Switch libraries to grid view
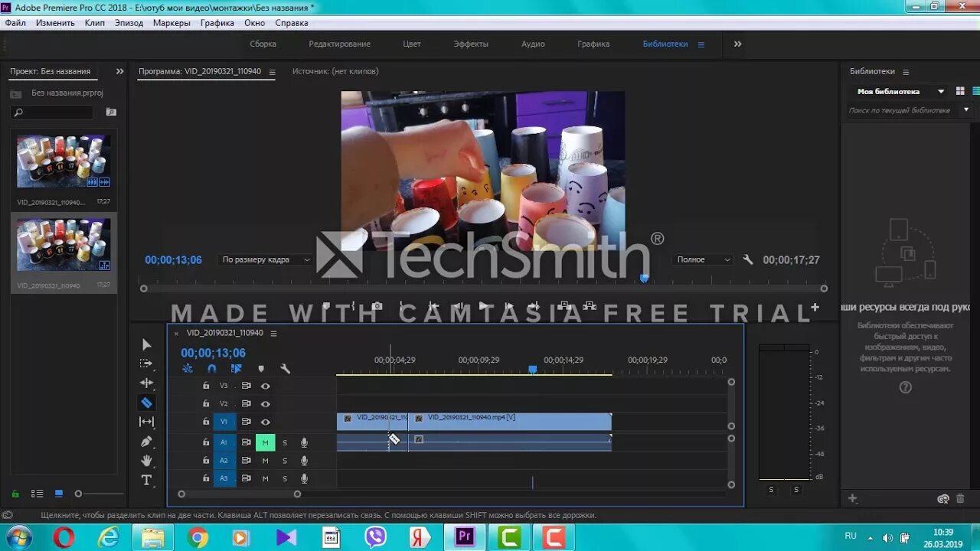The height and width of the screenshot is (551, 980). (x=961, y=91)
